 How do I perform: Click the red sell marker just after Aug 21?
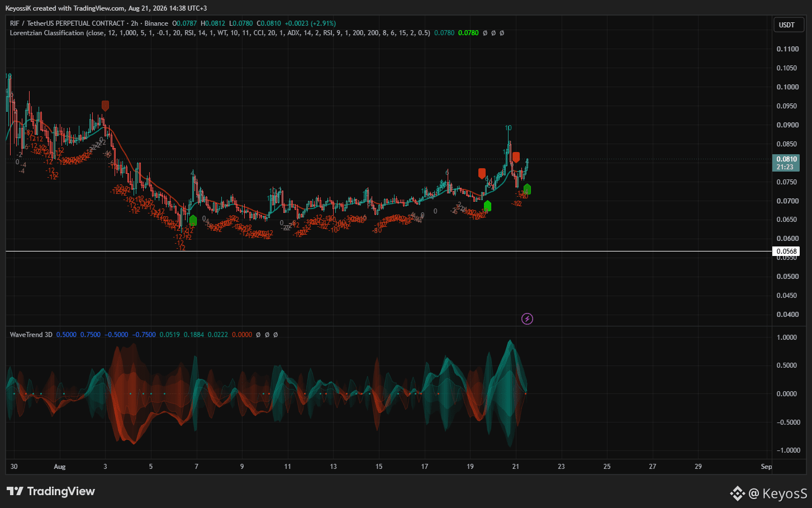click(x=516, y=158)
